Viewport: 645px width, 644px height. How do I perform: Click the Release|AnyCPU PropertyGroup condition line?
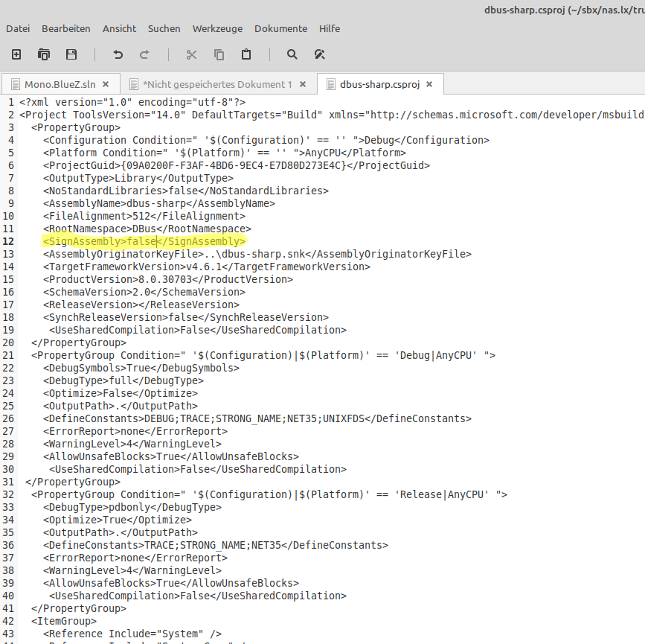coord(269,494)
